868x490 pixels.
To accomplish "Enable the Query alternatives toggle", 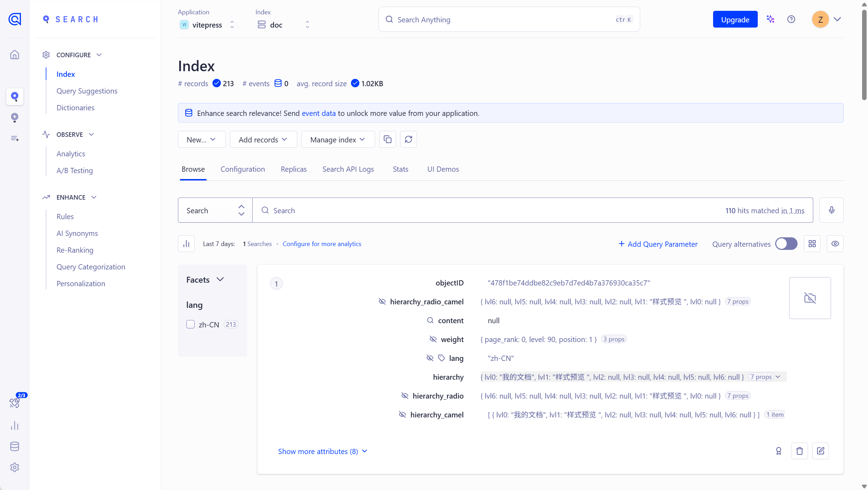I will point(786,244).
